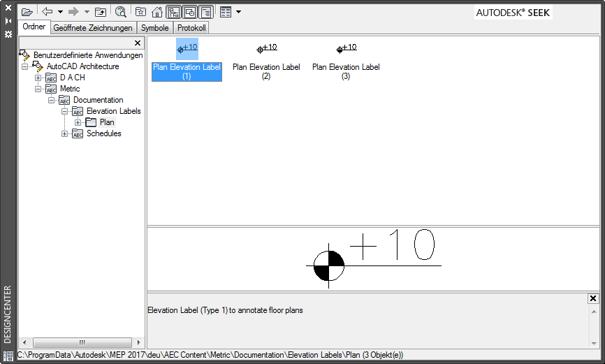Select AutoCAD Architecture in tree
This screenshot has height=364, width=605.
pyautogui.click(x=82, y=66)
